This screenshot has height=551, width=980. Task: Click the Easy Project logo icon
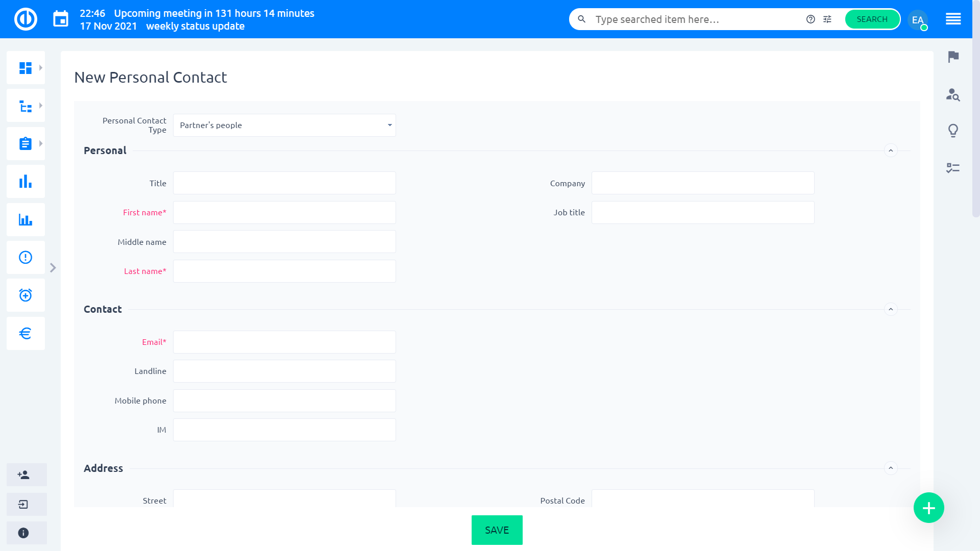pyautogui.click(x=26, y=19)
